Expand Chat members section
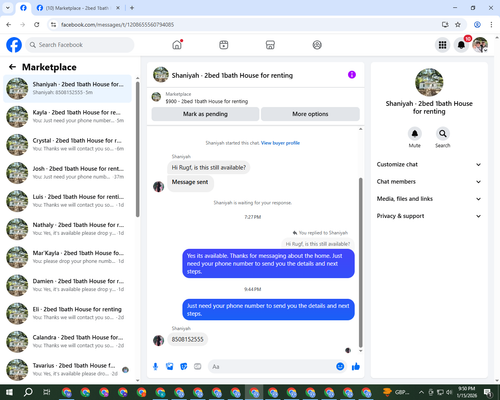The image size is (500, 400). click(x=429, y=182)
